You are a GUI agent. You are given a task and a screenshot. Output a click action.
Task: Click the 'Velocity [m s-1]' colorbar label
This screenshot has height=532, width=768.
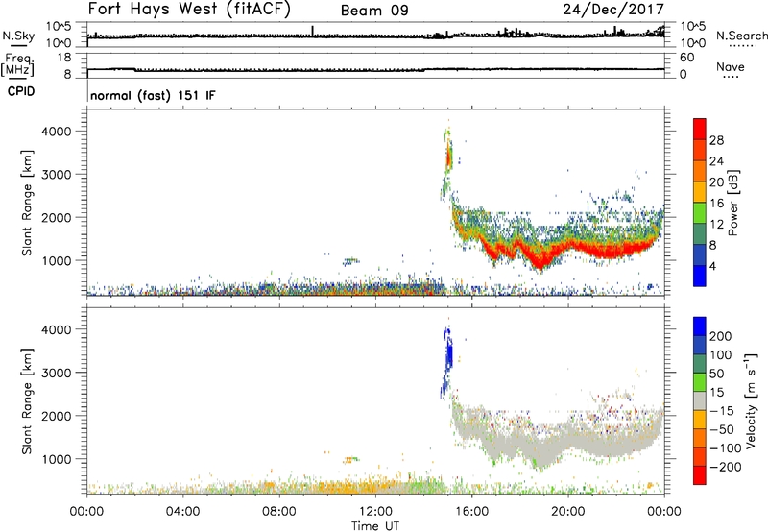751,401
